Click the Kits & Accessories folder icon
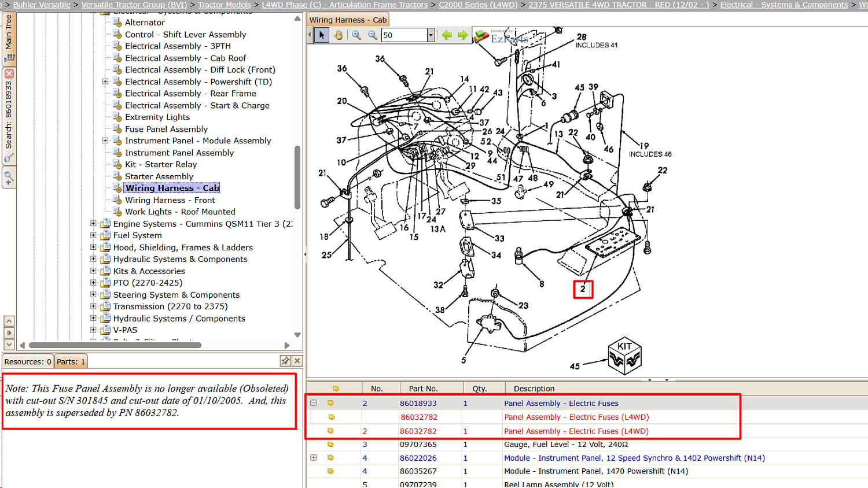Image resolution: width=868 pixels, height=488 pixels. pyautogui.click(x=105, y=271)
